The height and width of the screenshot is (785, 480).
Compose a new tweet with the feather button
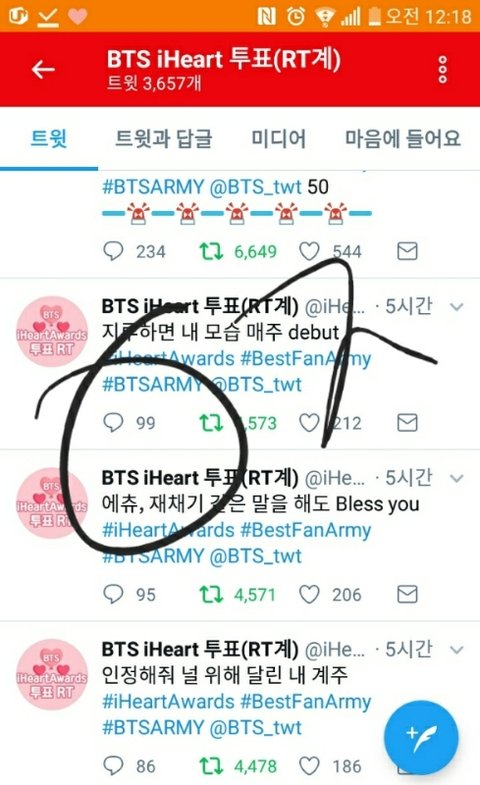click(421, 737)
